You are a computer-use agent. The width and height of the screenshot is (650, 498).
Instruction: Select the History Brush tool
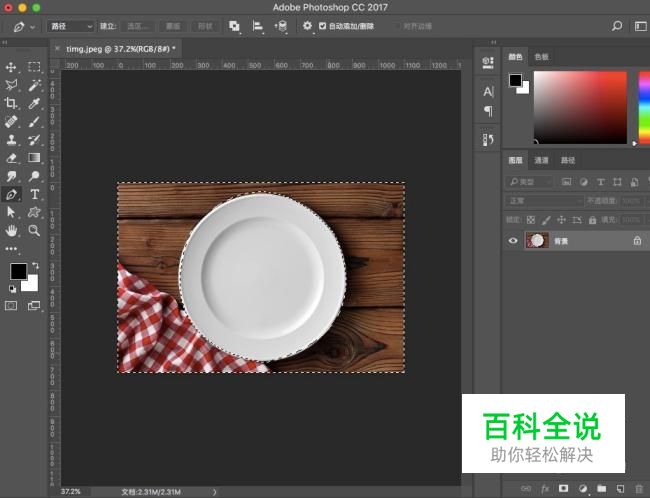[x=34, y=140]
